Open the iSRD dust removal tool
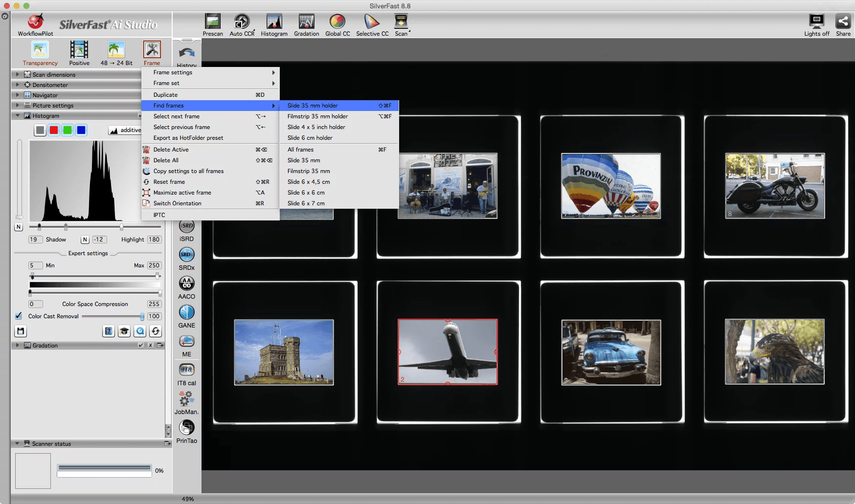Image resolution: width=855 pixels, height=504 pixels. click(x=186, y=229)
